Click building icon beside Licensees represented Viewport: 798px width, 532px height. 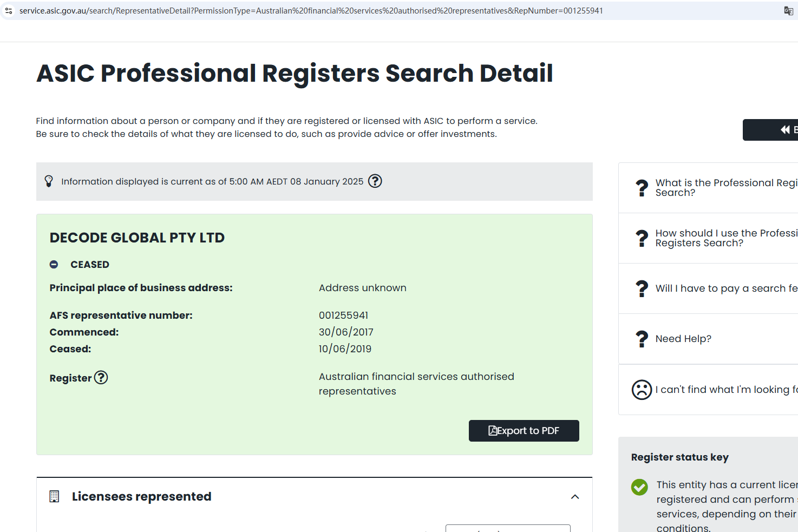[54, 496]
